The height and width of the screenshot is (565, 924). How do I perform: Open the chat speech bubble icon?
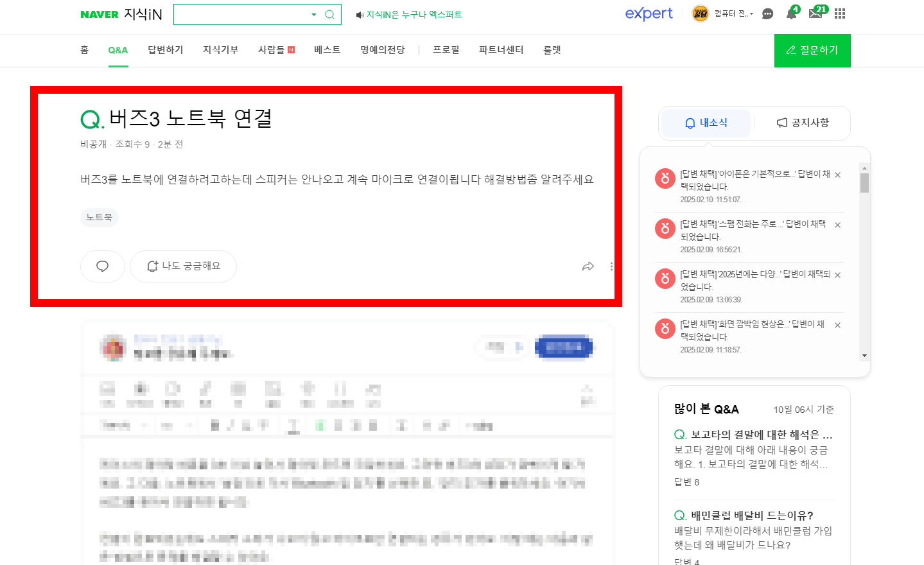tap(767, 13)
